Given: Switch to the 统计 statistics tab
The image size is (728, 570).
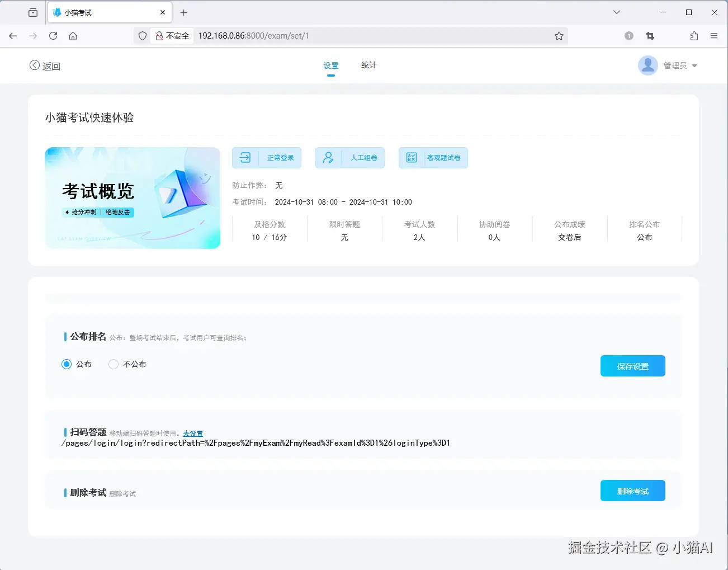Looking at the screenshot, I should coord(368,65).
